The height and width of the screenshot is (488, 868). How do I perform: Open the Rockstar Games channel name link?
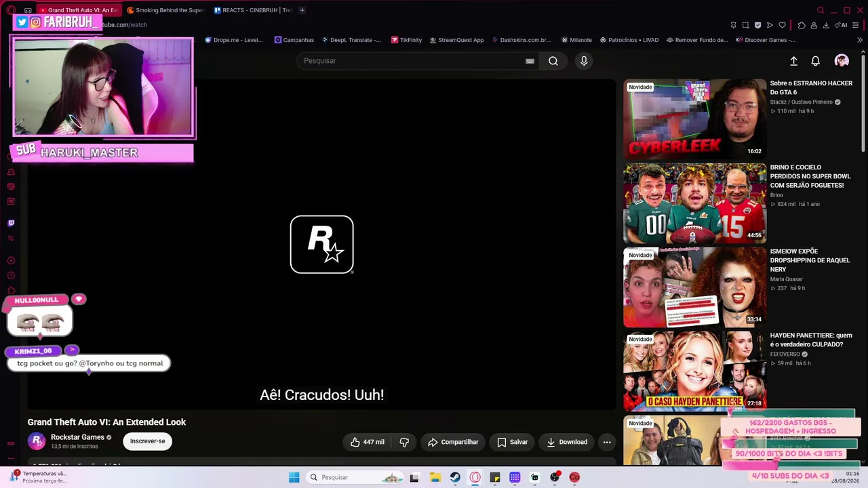[x=77, y=437]
